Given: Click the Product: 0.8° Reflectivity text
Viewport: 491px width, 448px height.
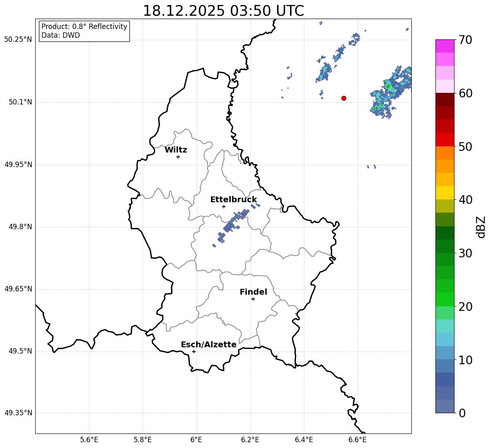Looking at the screenshot, I should pos(84,27).
